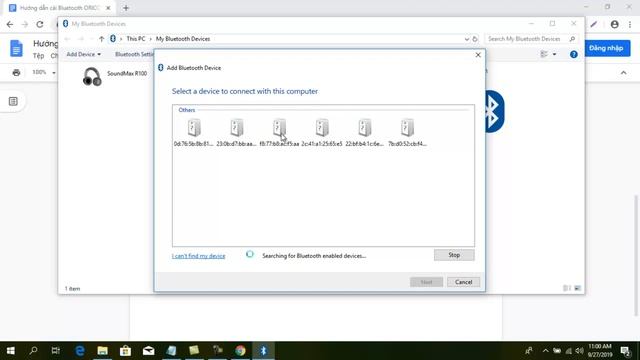Open Windows taskbar search
Screen dimensions: 640x360
coord(33,351)
